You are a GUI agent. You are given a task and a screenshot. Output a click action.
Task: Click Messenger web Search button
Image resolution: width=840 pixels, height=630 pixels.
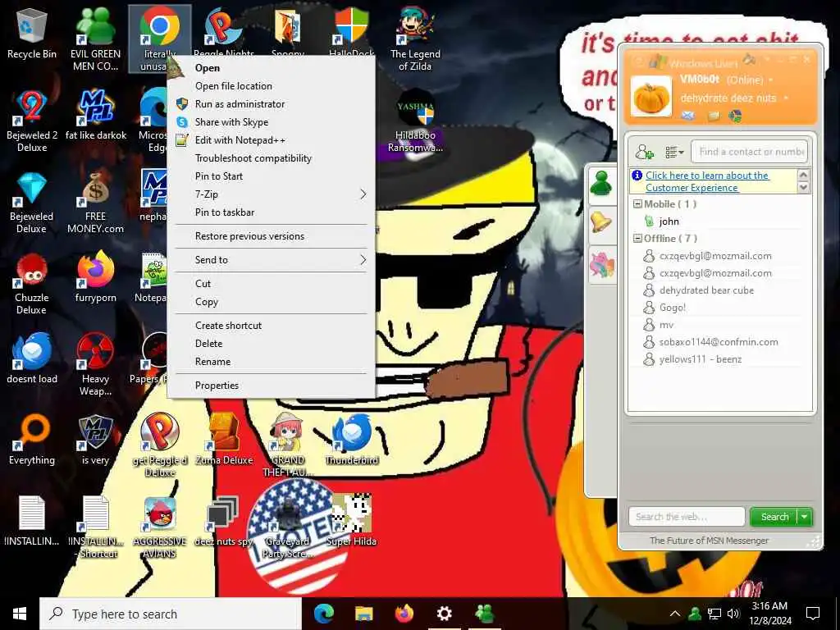[x=774, y=517]
